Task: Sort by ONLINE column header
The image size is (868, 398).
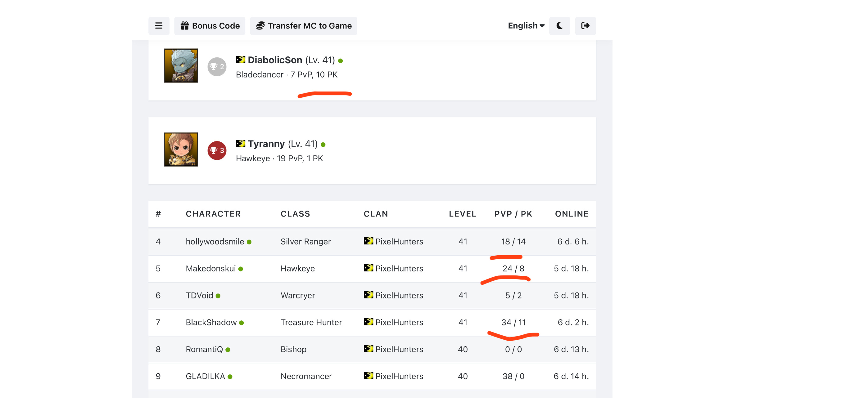Action: click(572, 214)
